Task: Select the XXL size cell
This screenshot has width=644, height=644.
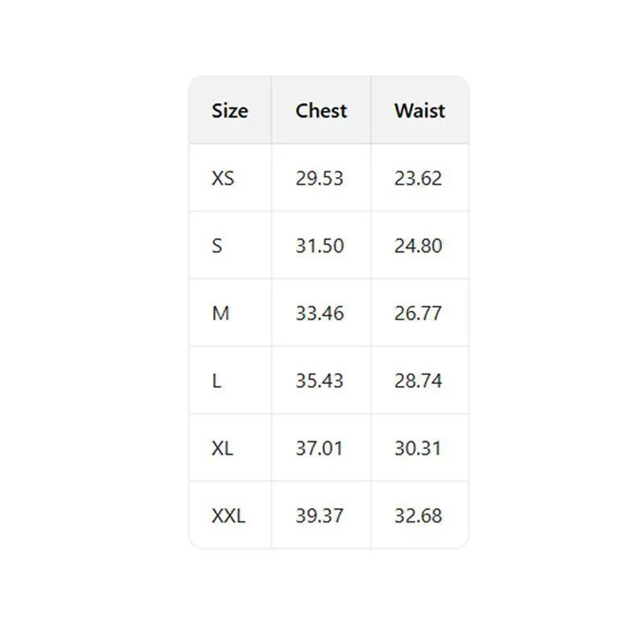Action: tap(229, 516)
